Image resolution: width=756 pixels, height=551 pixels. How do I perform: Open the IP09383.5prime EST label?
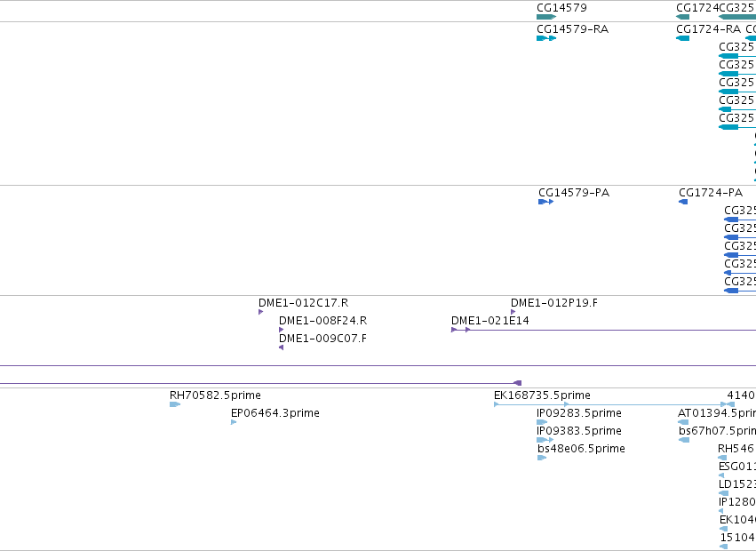pyautogui.click(x=579, y=431)
